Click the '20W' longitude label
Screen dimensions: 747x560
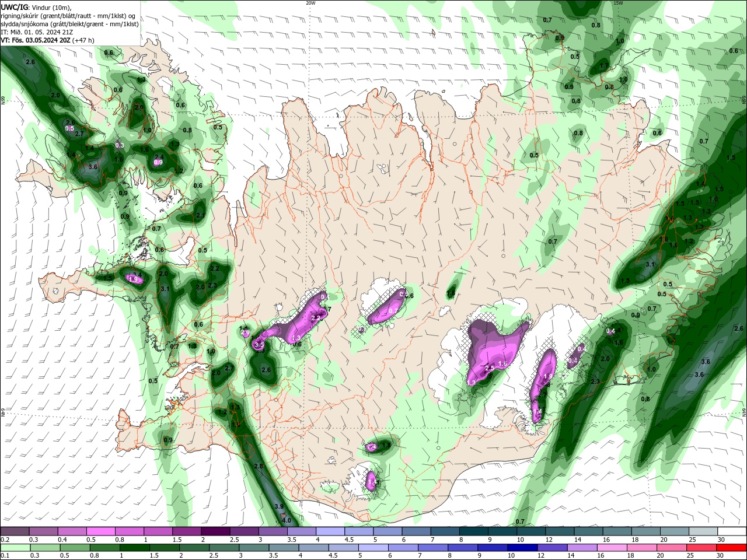(310, 3)
